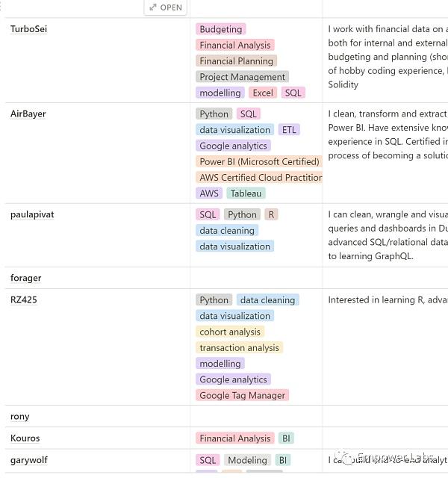Click the empty skills cell for forager
448x478 pixels.
(256, 278)
